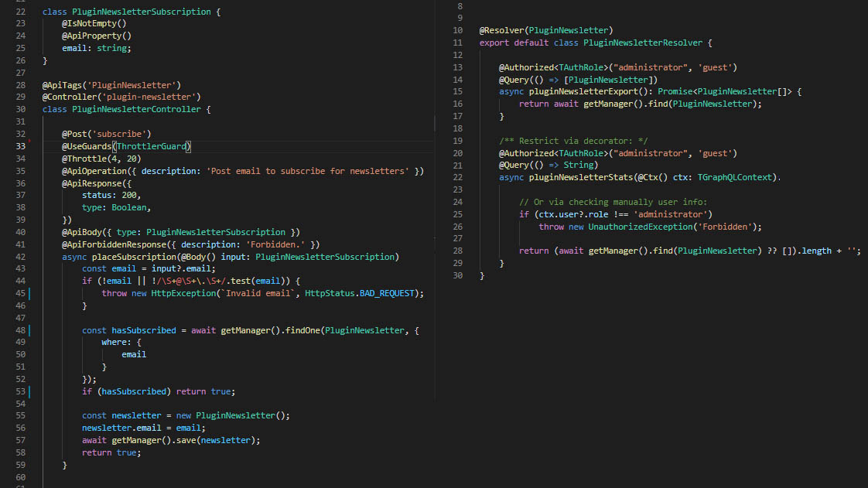Click 'where: {' on line 49
868x488 pixels.
[x=121, y=343]
